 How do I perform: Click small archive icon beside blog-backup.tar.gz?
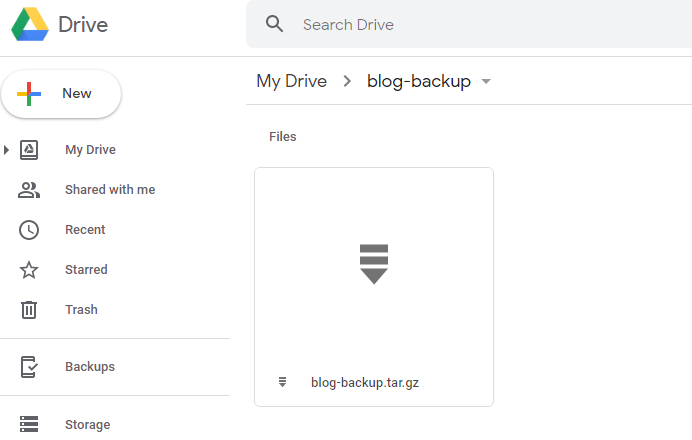click(x=282, y=382)
